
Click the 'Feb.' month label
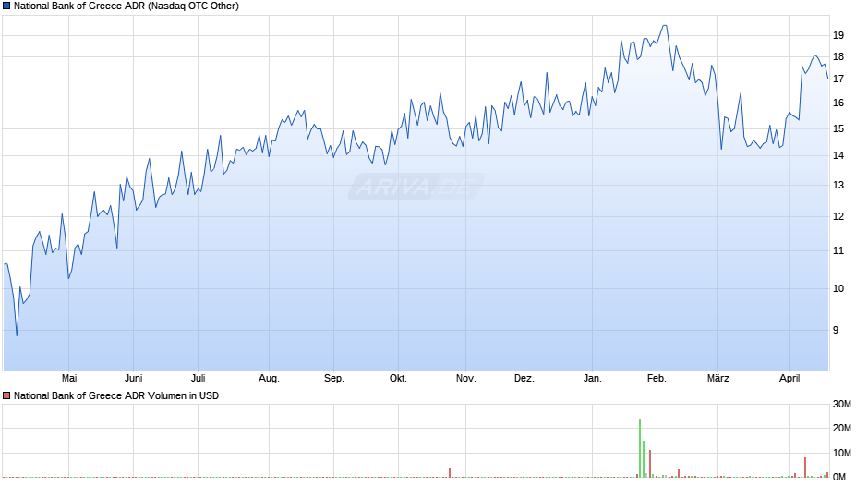point(657,378)
